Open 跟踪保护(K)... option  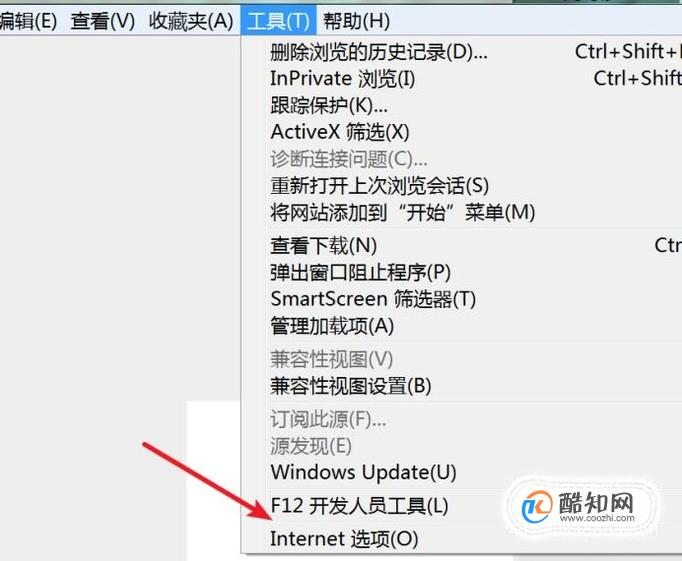462,105
